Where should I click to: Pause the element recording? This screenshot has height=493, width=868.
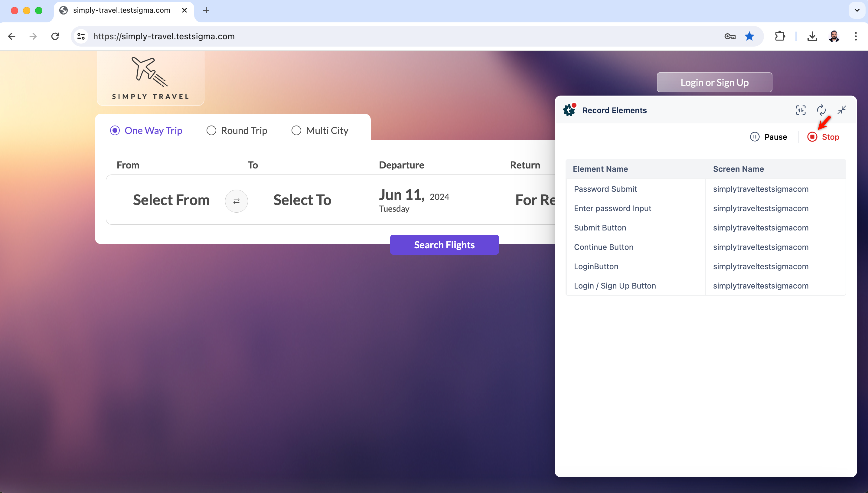point(768,137)
